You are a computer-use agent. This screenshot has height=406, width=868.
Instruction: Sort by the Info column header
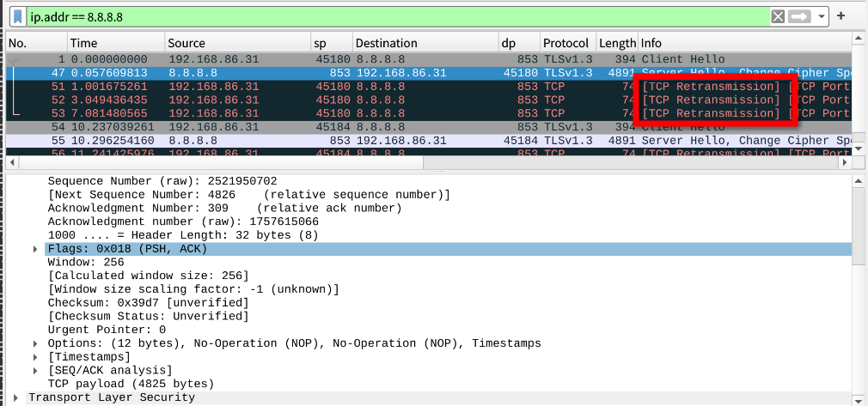744,43
